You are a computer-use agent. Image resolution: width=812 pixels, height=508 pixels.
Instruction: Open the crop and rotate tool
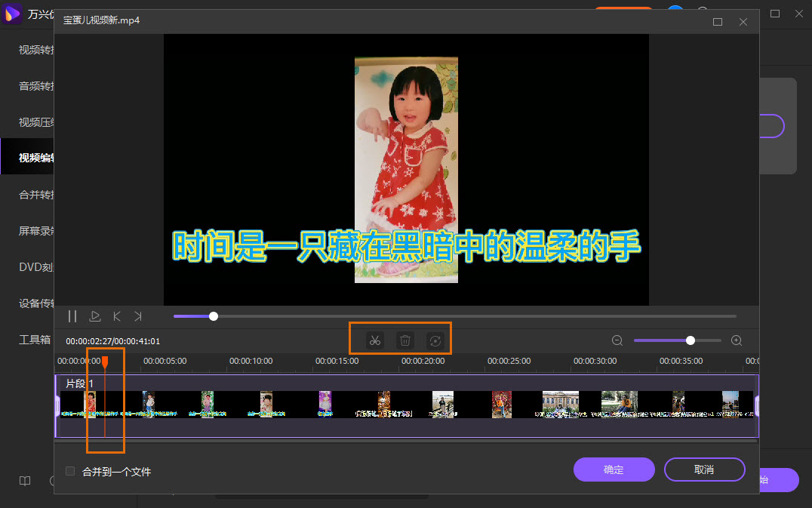435,340
